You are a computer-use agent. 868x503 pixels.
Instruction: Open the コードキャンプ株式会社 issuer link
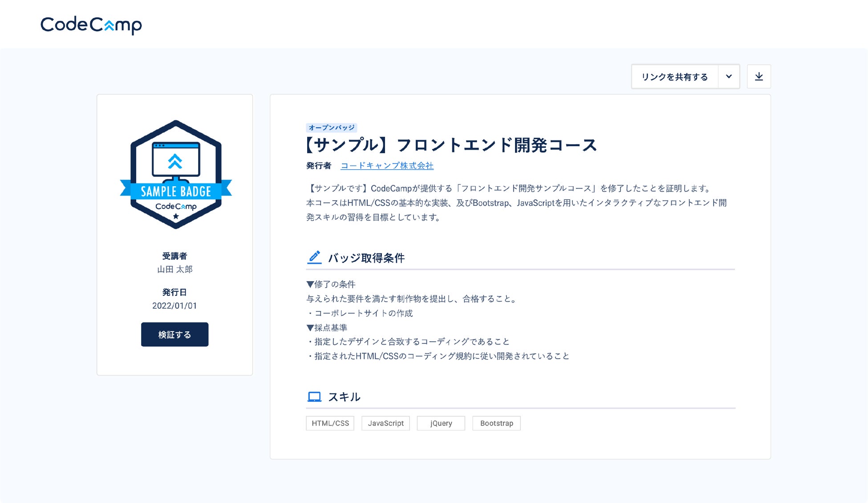388,166
